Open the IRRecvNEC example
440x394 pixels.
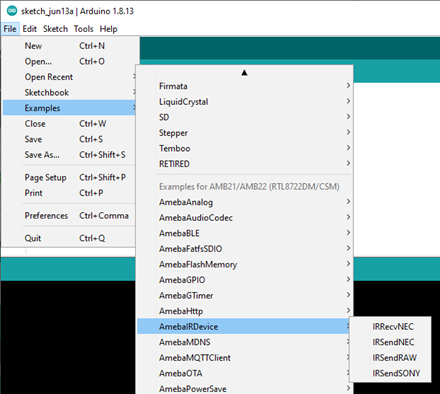[x=390, y=326]
